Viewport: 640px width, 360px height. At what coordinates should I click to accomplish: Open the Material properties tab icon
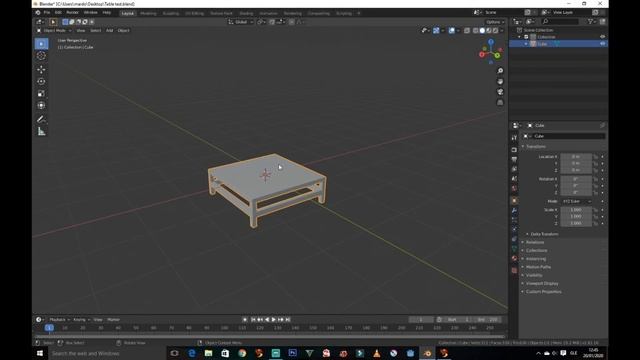[x=514, y=258]
